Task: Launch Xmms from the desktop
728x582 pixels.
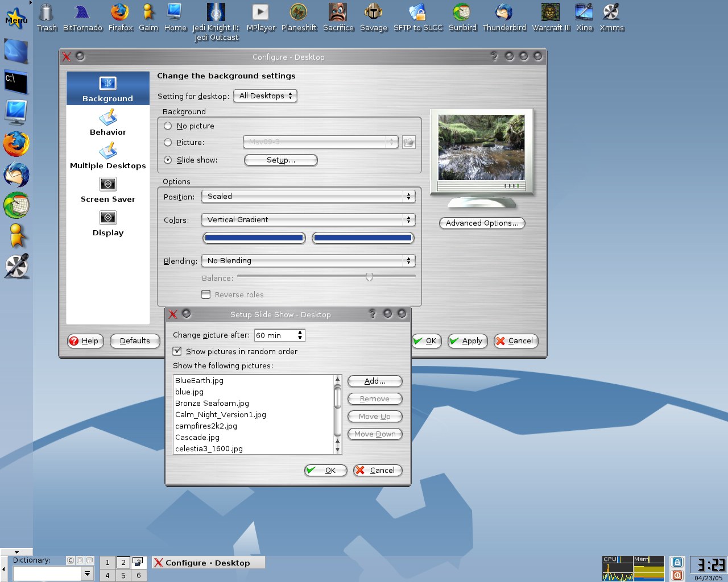Action: coord(611,17)
